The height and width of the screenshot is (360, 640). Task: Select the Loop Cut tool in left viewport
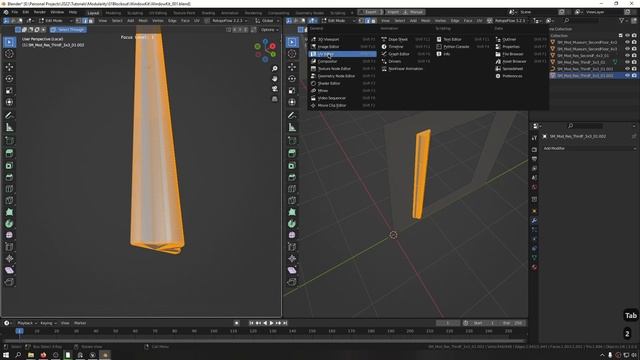point(9,189)
